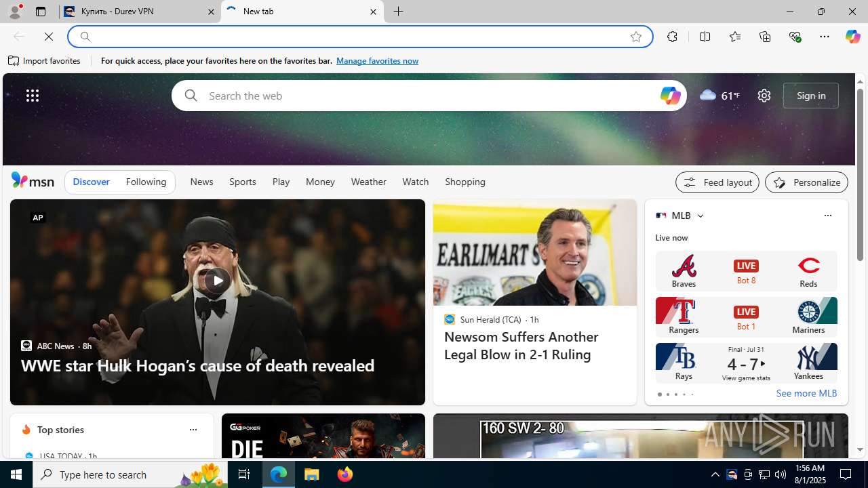Viewport: 868px width, 488px height.
Task: Focus the browser address bar
Action: (x=359, y=37)
